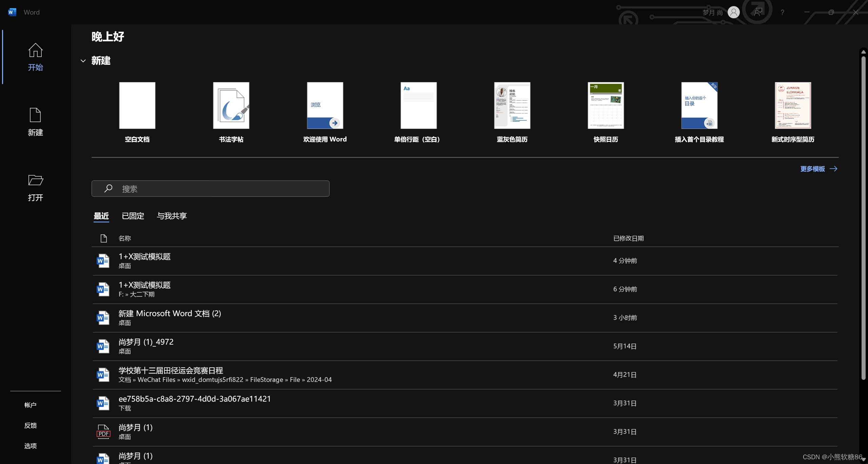Open the 帐户 account page

[x=31, y=405]
